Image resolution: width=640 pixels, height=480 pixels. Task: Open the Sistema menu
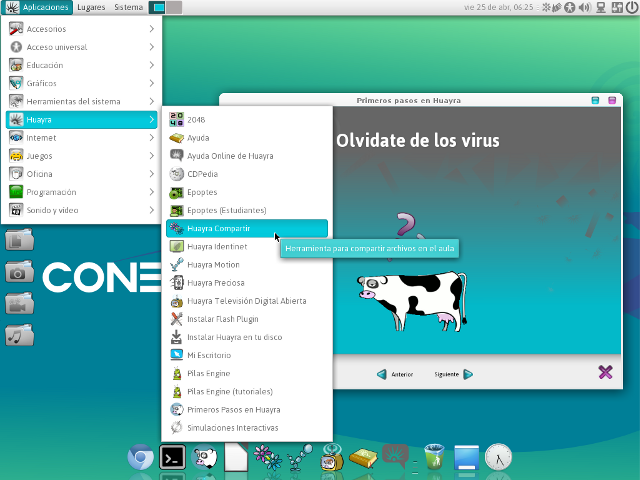point(128,7)
